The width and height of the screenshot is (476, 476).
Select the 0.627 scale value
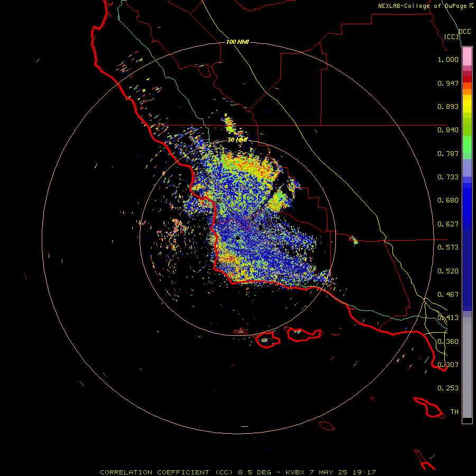tap(448, 224)
